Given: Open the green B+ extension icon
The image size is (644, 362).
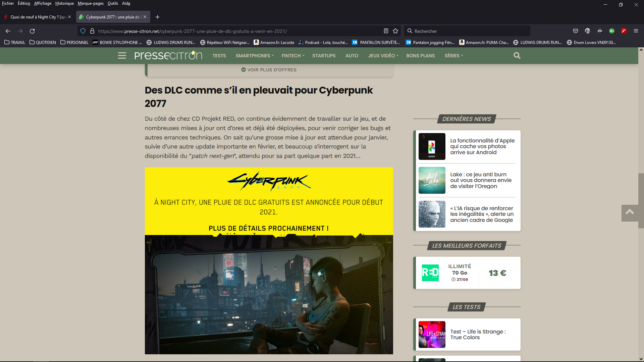Looking at the screenshot, I should click(x=612, y=31).
